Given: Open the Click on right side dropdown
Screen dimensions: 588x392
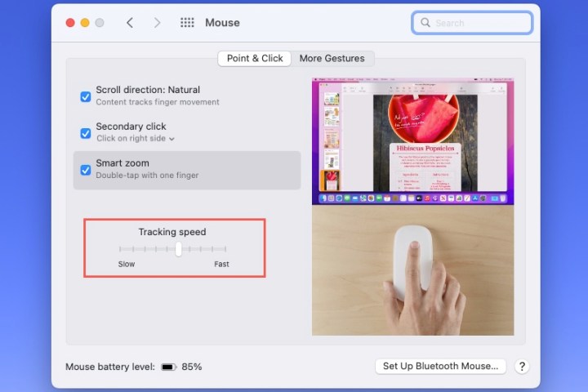Looking at the screenshot, I should click(x=136, y=138).
